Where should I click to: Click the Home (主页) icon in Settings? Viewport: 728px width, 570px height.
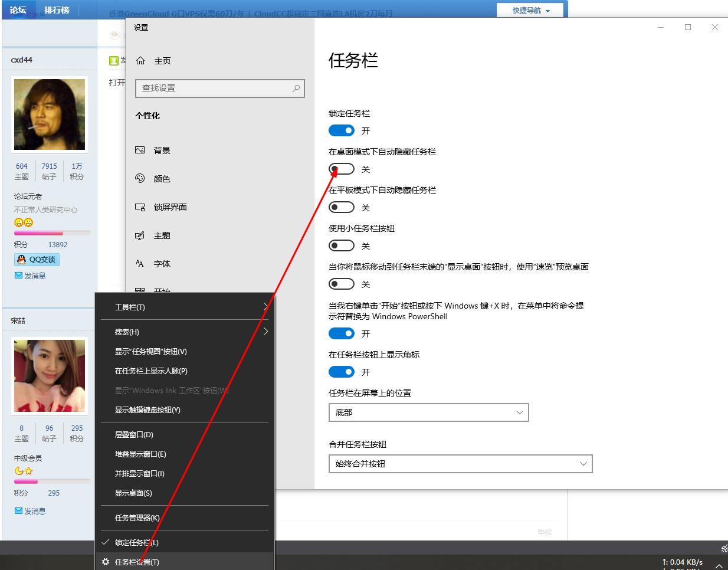tap(140, 61)
